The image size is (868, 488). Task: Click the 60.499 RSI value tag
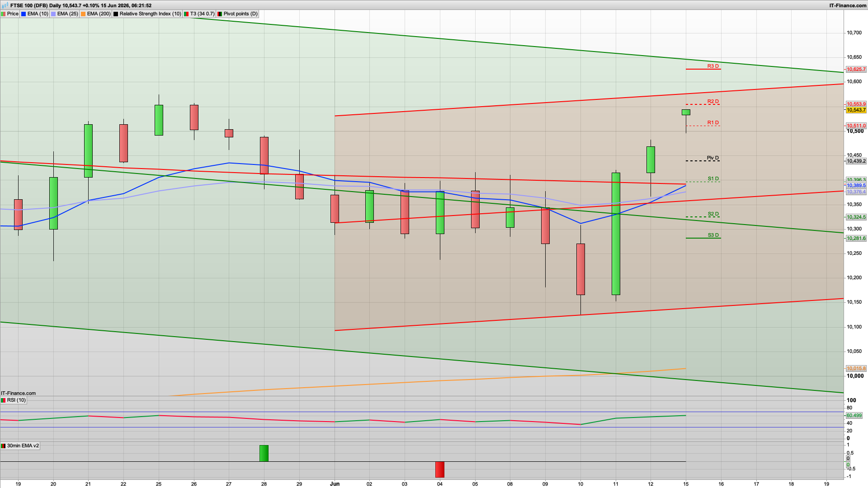pos(854,416)
